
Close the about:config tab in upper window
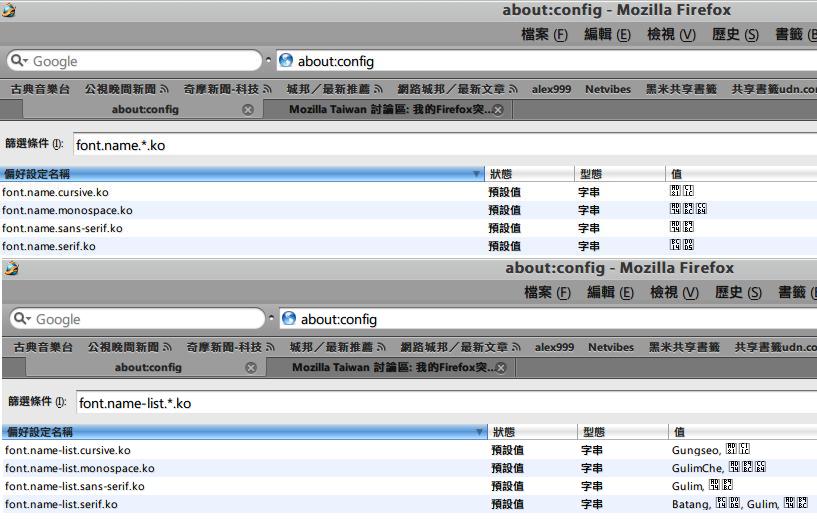[248, 109]
